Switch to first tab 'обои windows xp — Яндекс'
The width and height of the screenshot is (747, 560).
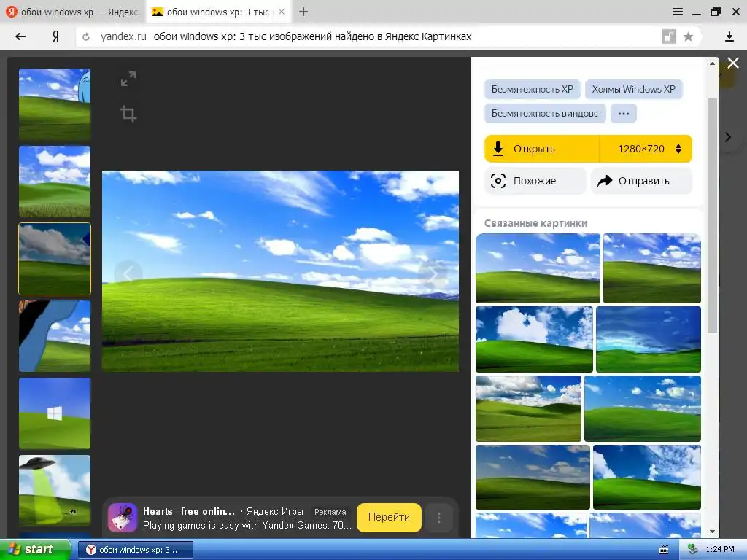click(73, 12)
